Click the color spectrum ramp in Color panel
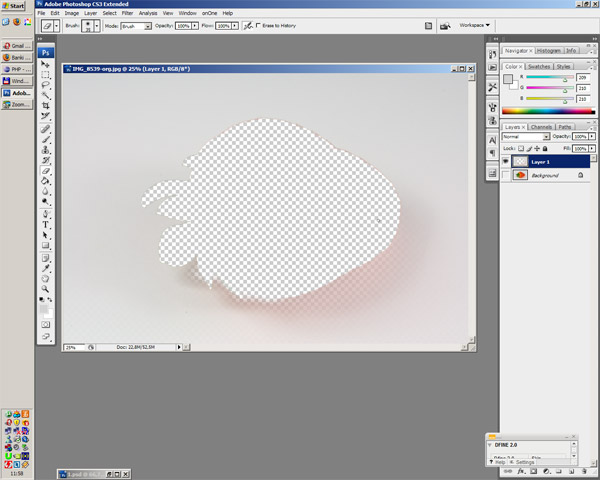The height and width of the screenshot is (480, 600). [x=546, y=111]
